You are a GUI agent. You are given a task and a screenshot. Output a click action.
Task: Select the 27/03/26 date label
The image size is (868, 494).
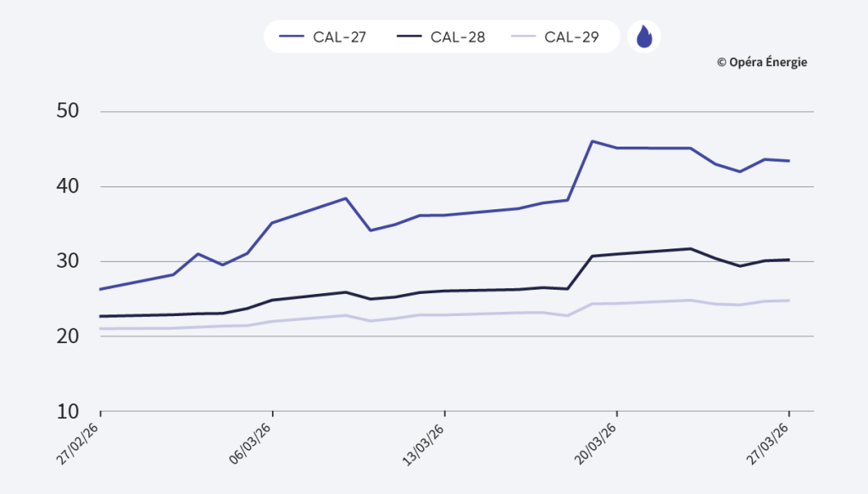pos(769,442)
